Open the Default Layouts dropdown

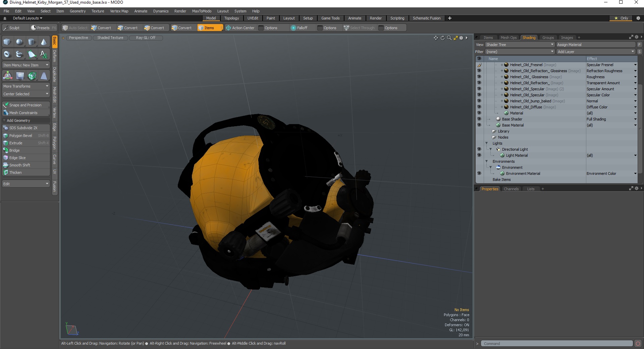(x=28, y=18)
